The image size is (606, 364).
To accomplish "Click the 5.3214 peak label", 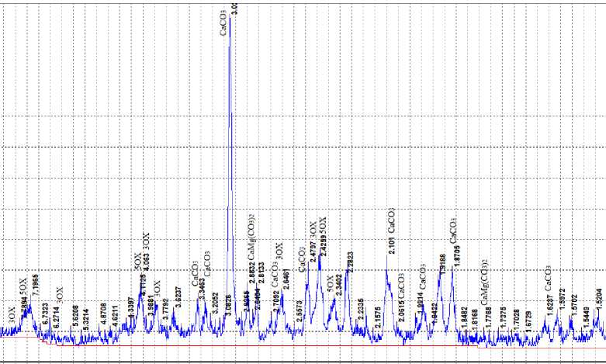I will coord(86,319).
